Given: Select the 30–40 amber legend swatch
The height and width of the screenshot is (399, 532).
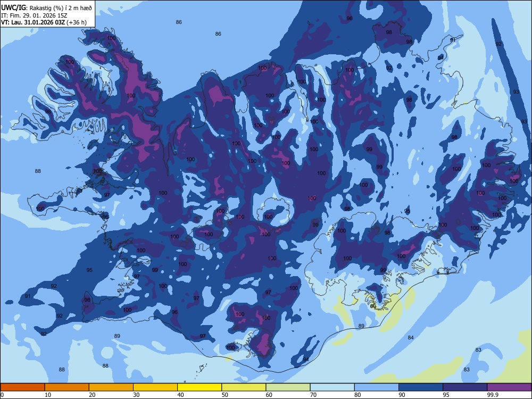Looking at the screenshot, I should click(155, 387).
